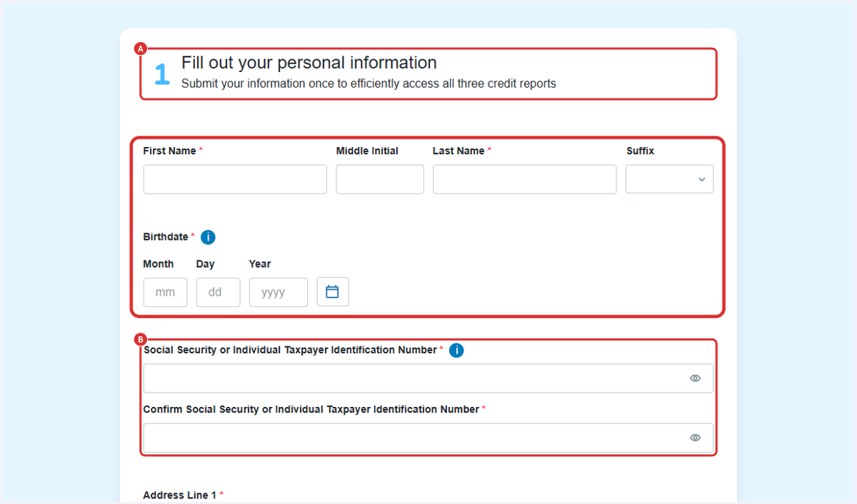
Task: Click the red annotation marker B
Action: pyautogui.click(x=140, y=340)
